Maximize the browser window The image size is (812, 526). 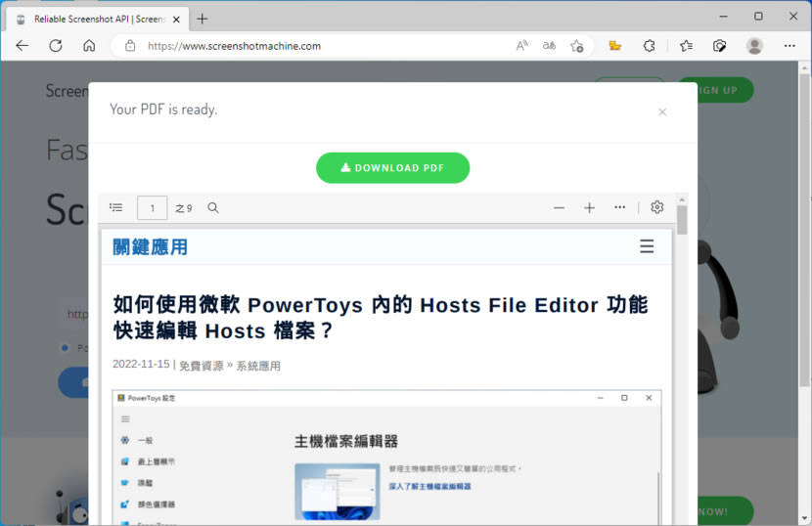[x=758, y=17]
